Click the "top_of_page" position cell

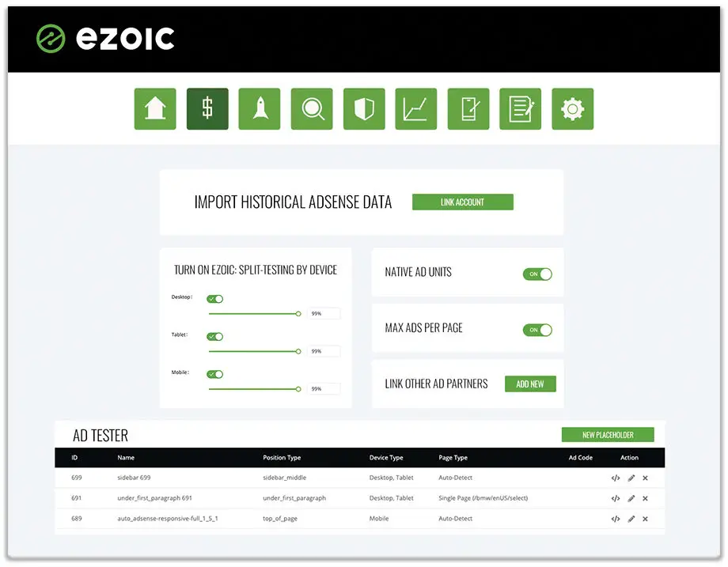pos(280,519)
